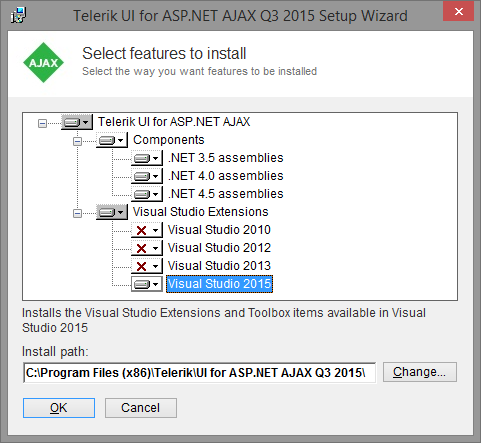Select .NET 3.5 assemblies in the tree
Image resolution: width=481 pixels, height=443 pixels.
point(226,158)
